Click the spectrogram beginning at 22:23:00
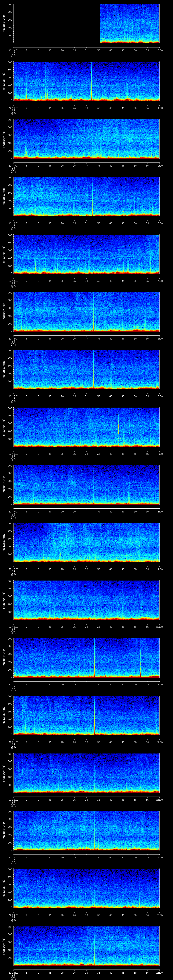Image resolution: width=173 pixels, height=980 pixels. pos(87,831)
